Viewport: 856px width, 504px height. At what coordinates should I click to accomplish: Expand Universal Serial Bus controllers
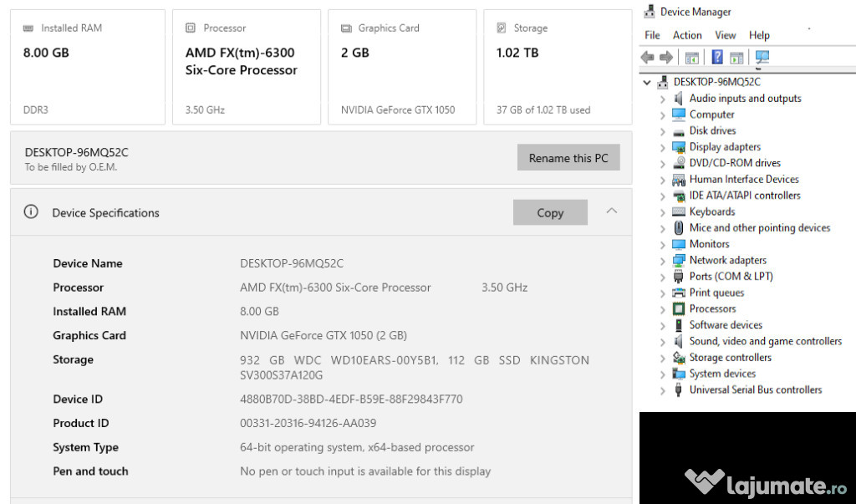(x=662, y=390)
